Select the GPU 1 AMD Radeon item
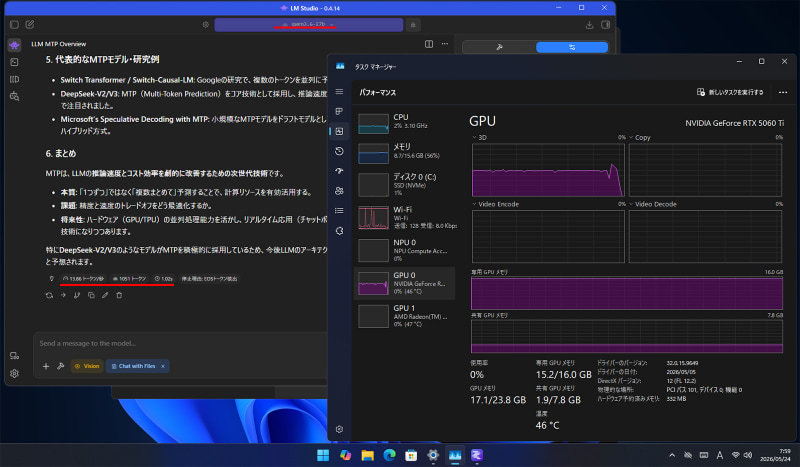 (404, 315)
